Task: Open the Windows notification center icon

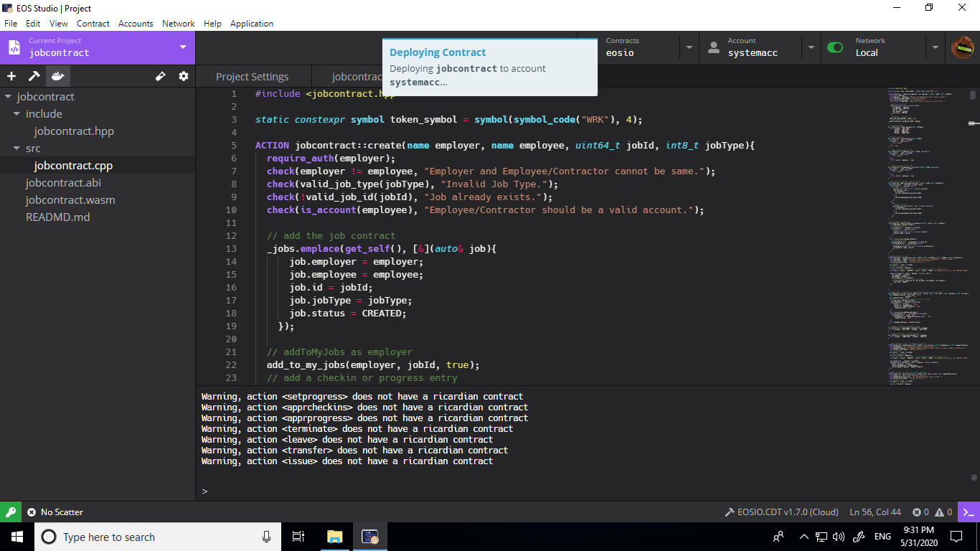Action: click(956, 537)
